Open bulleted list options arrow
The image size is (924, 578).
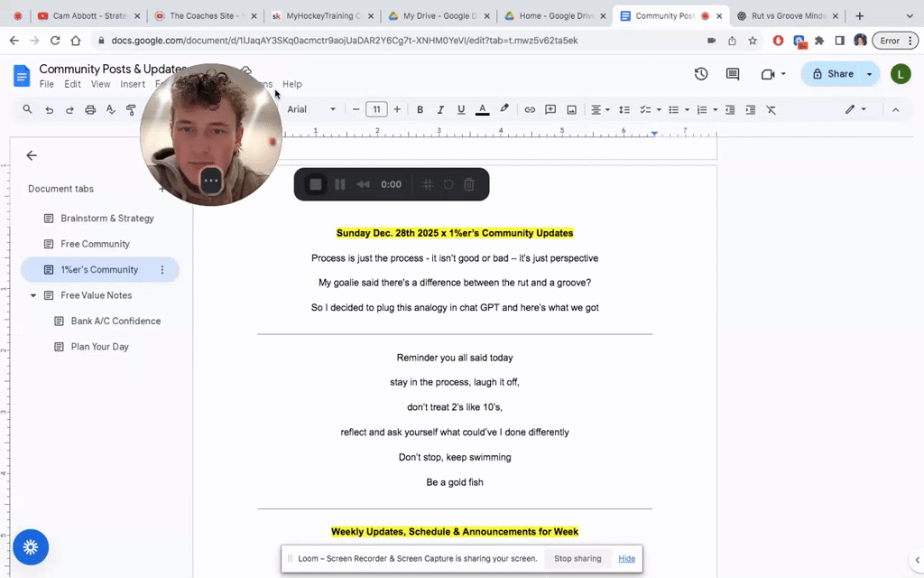pyautogui.click(x=687, y=109)
